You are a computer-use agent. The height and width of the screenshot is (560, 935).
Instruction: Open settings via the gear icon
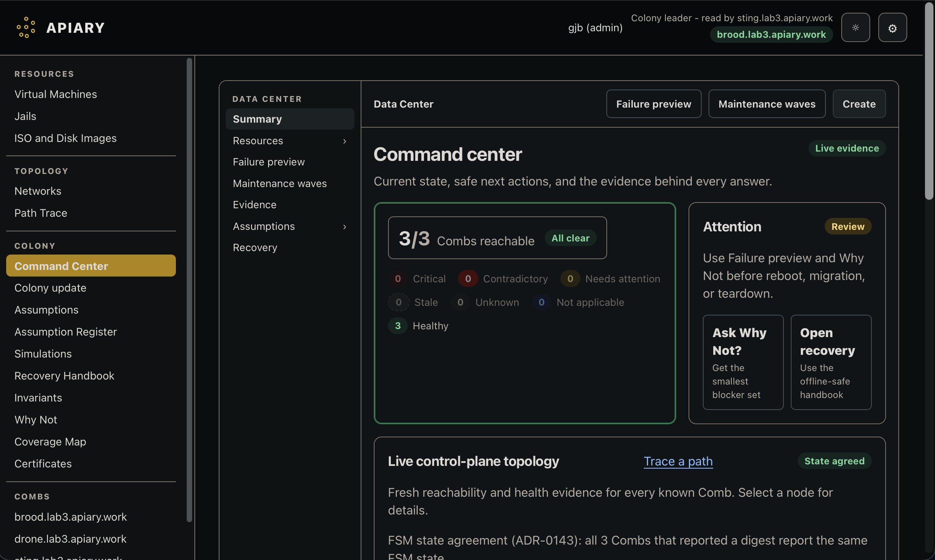coord(892,27)
